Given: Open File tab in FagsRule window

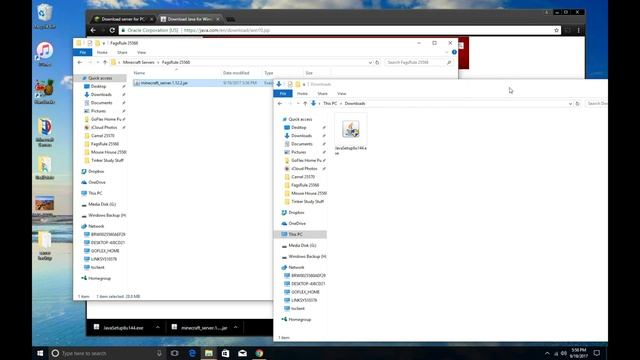Looking at the screenshot, I should (82, 52).
